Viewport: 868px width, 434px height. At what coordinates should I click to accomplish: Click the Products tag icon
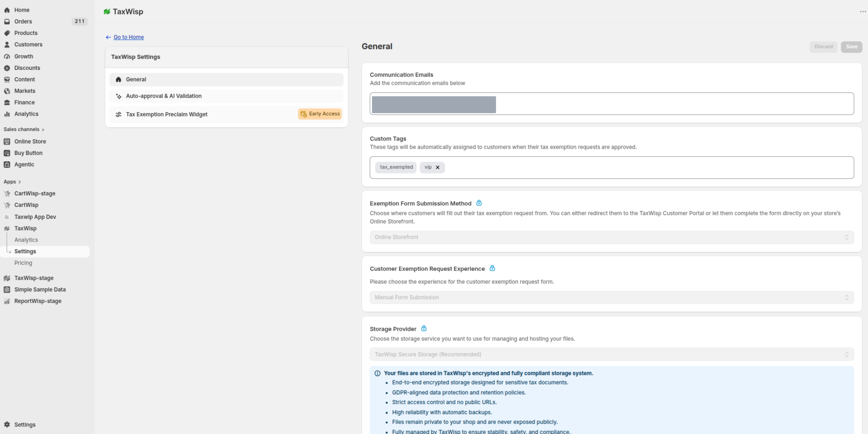[x=7, y=33]
